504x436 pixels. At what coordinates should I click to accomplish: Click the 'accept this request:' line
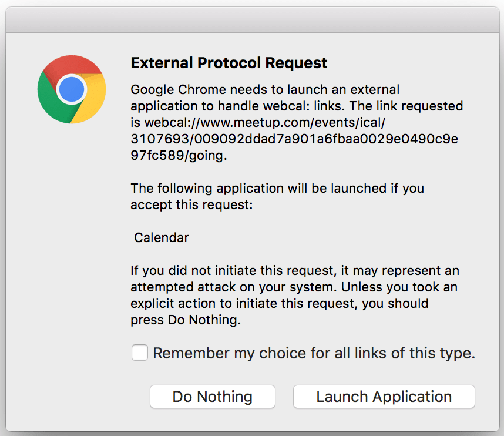pyautogui.click(x=191, y=205)
